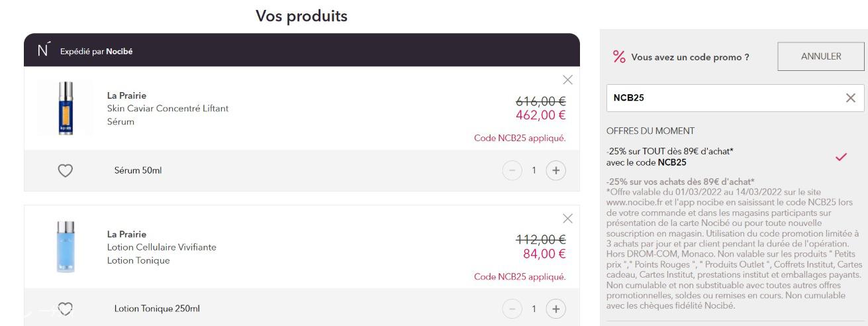Open the Lotion Cellulaire Vivifiante thumbnail
Image resolution: width=868 pixels, height=326 pixels.
pyautogui.click(x=65, y=246)
